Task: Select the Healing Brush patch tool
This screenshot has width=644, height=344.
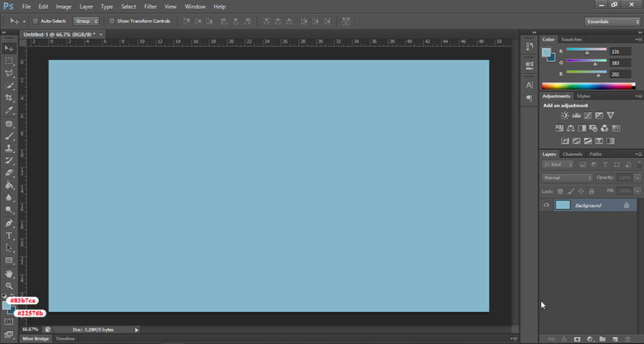Action: [x=9, y=124]
